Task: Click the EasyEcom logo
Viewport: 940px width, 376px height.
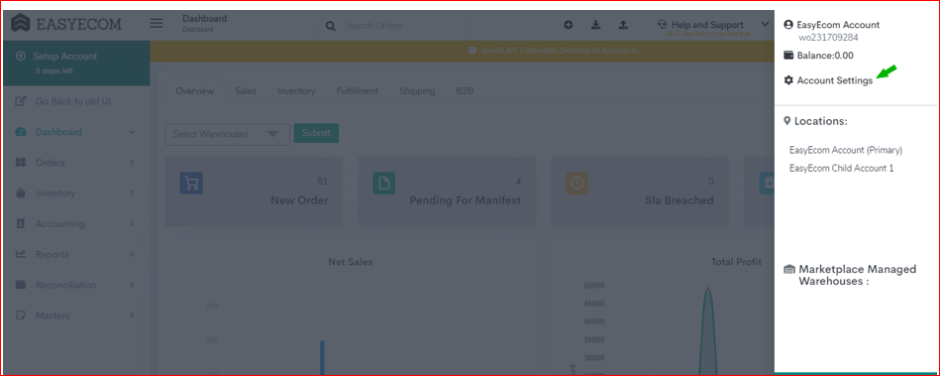Action: [67, 24]
